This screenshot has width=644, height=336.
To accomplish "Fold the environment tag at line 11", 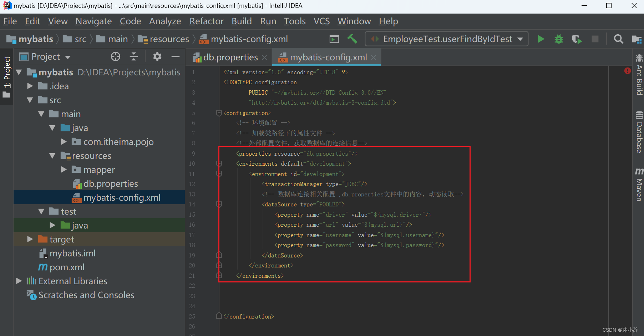I will pyautogui.click(x=219, y=174).
